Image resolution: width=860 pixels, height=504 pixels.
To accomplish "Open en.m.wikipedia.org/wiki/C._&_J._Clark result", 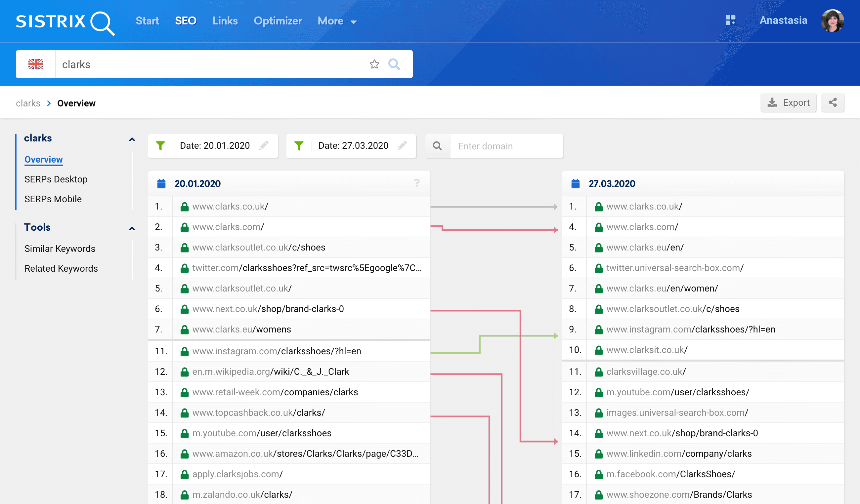I will tap(271, 372).
